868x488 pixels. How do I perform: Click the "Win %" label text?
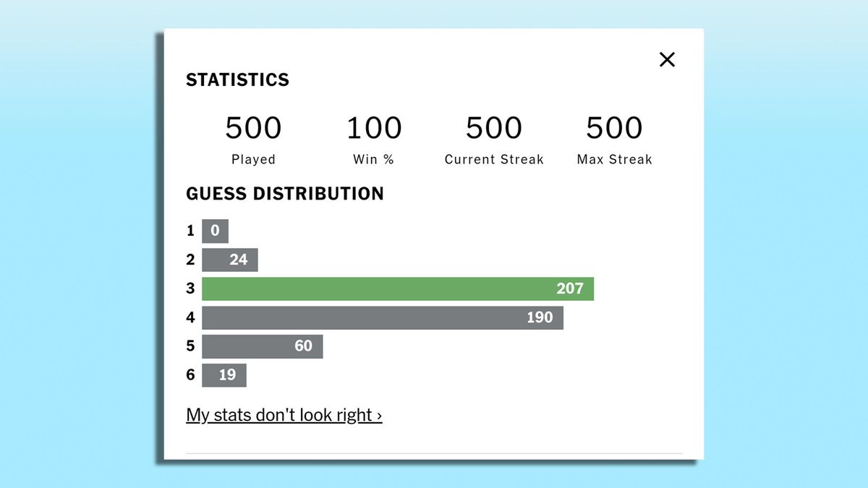pyautogui.click(x=374, y=160)
